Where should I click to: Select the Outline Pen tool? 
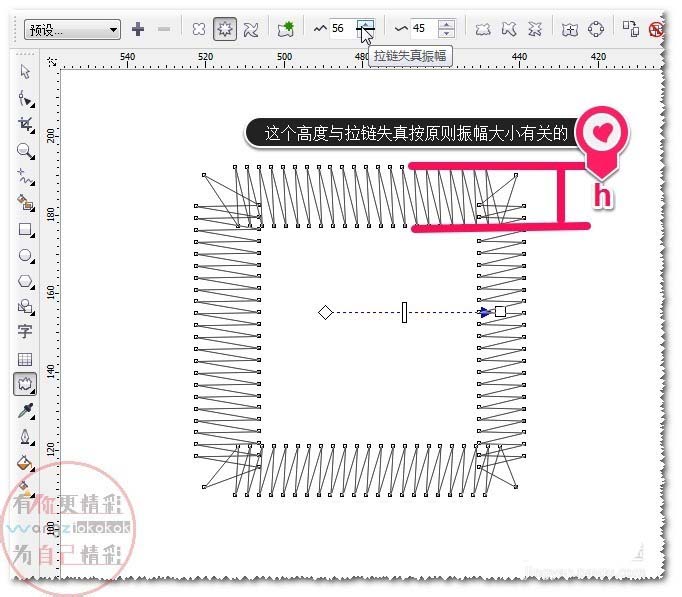pyautogui.click(x=25, y=437)
